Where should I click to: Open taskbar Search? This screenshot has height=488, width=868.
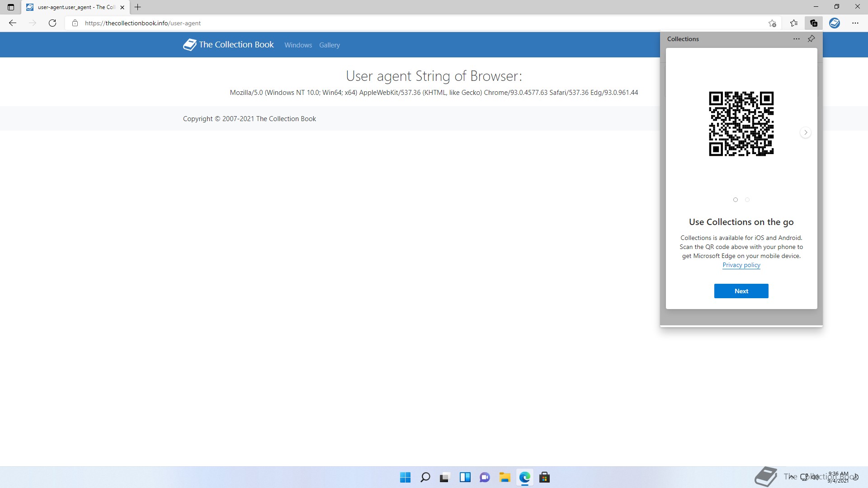click(x=425, y=477)
